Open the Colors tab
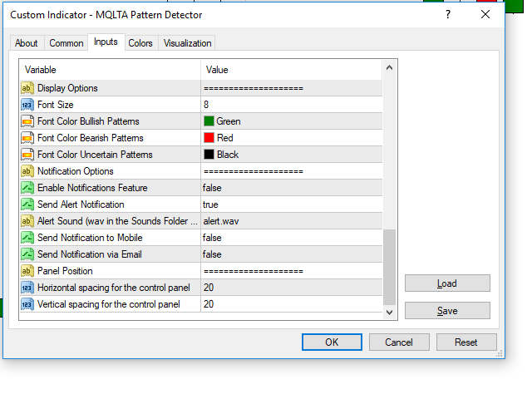The height and width of the screenshot is (399, 532). pos(140,43)
